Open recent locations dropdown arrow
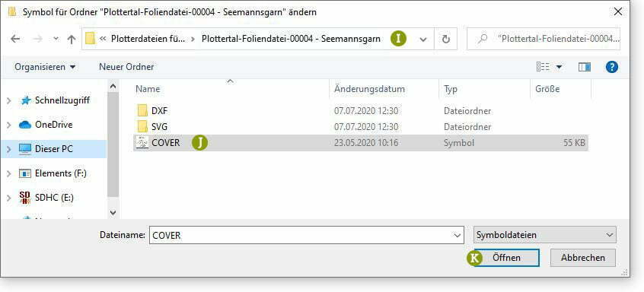Screen dimensions: 644x292 56,39
